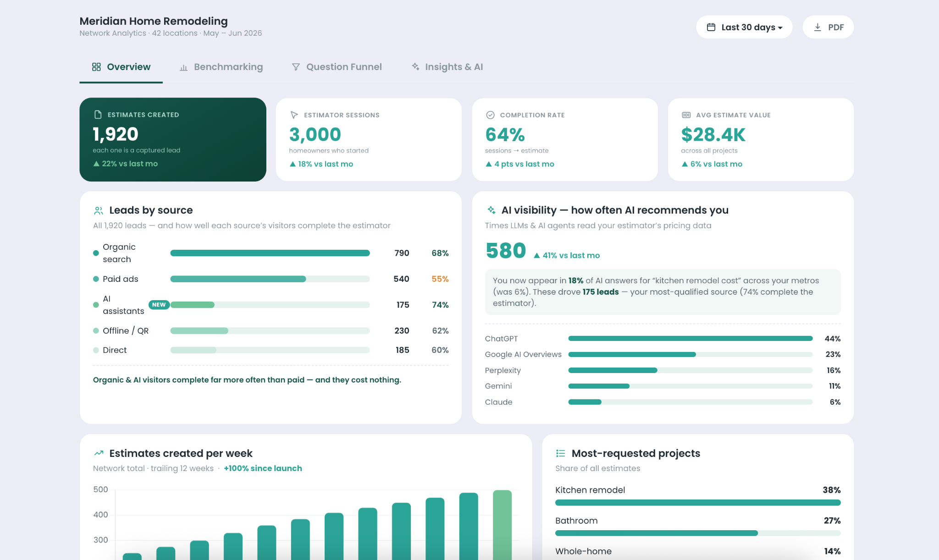This screenshot has width=939, height=560.
Task: Click the checkmark circle icon beside Completion Rate
Action: pyautogui.click(x=490, y=115)
